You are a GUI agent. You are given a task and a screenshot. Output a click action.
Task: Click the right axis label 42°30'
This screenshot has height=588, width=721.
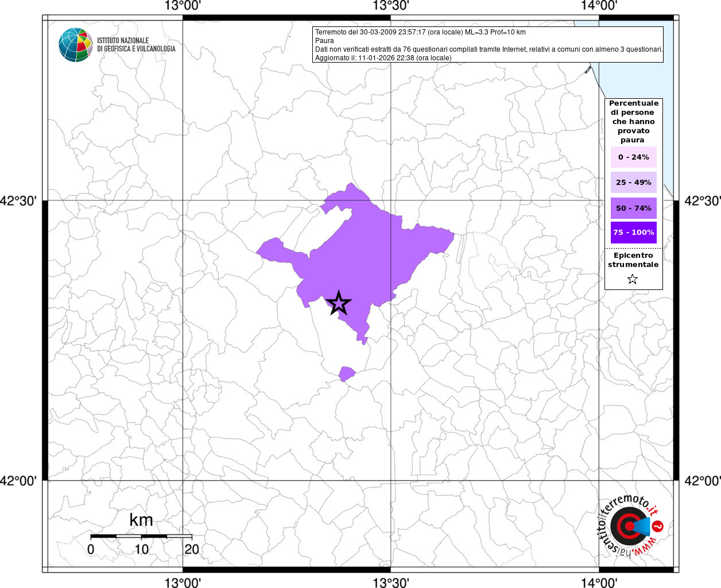click(x=703, y=201)
